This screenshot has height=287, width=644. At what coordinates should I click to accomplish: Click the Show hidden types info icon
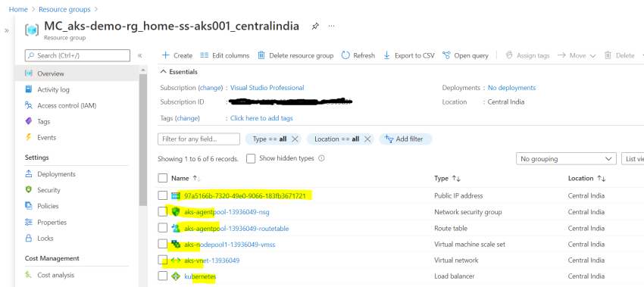[321, 158]
